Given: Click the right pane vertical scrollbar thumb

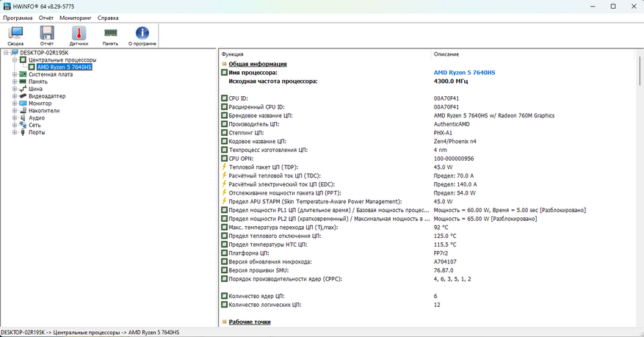Looking at the screenshot, I should click(640, 70).
